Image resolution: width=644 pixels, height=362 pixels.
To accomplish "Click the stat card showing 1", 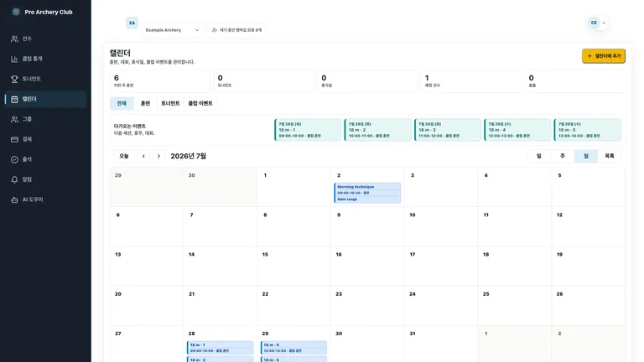I will point(471,81).
